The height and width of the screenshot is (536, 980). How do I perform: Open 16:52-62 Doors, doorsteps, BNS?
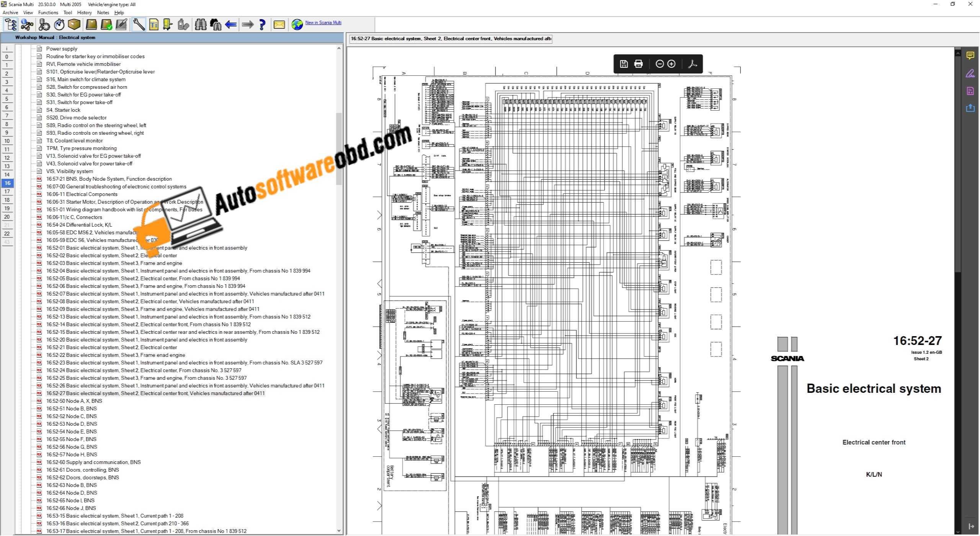[82, 477]
